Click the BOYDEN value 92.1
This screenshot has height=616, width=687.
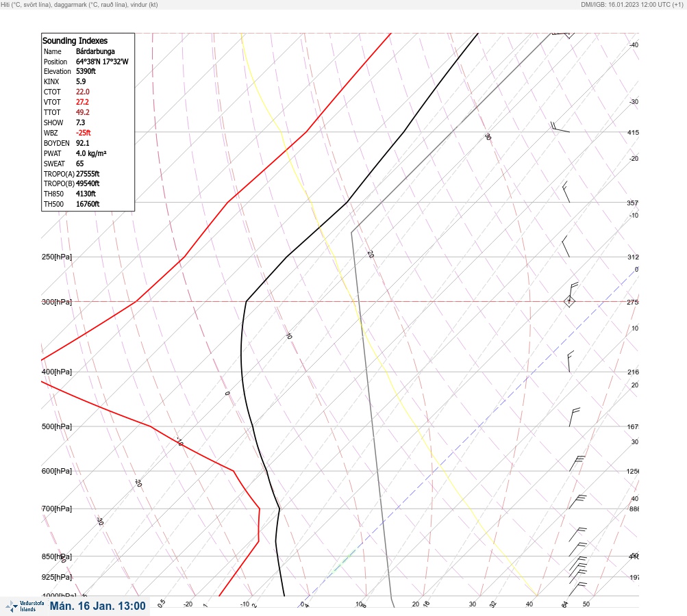click(82, 143)
